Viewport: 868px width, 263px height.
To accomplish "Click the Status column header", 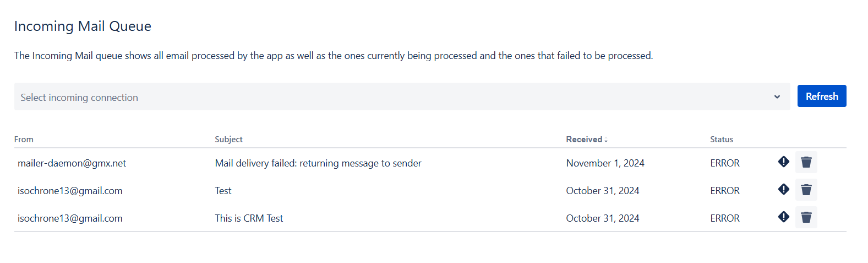I will (721, 139).
